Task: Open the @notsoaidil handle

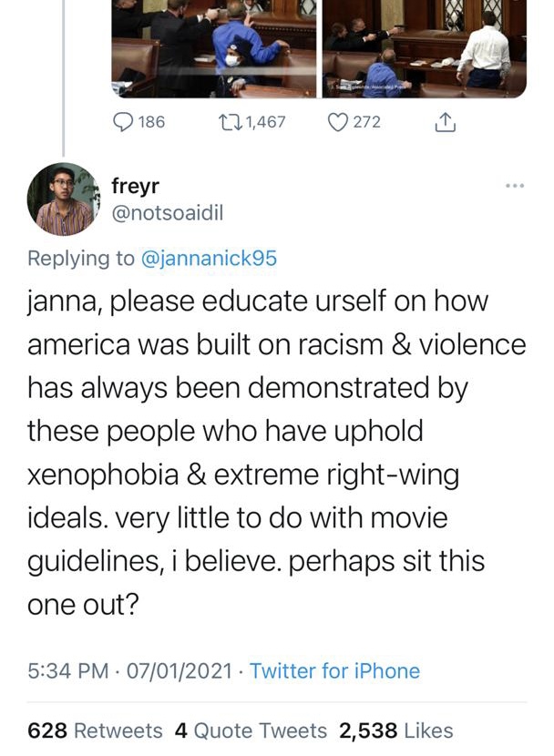Action: coord(167,212)
